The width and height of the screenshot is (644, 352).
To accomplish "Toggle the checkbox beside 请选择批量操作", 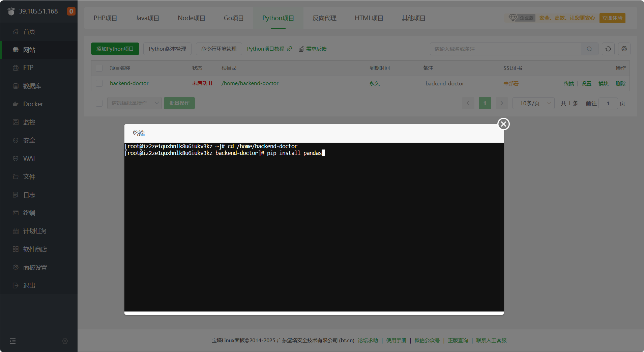I will pyautogui.click(x=99, y=103).
